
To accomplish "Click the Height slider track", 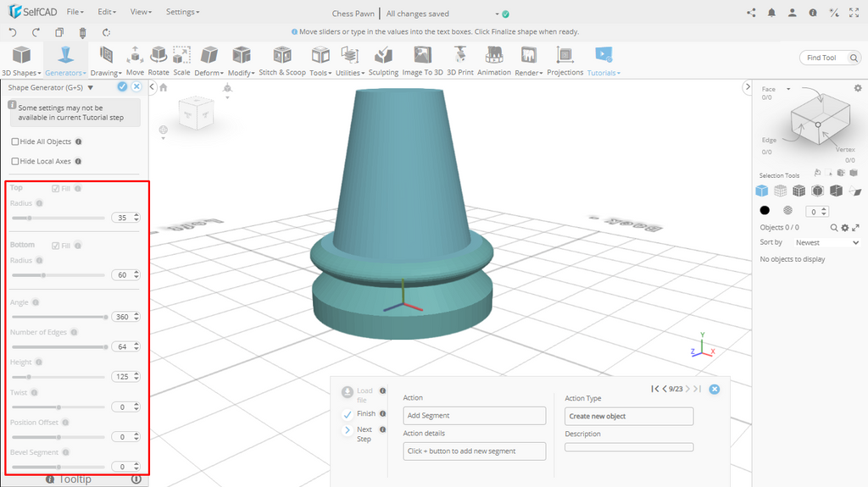I will tap(58, 376).
